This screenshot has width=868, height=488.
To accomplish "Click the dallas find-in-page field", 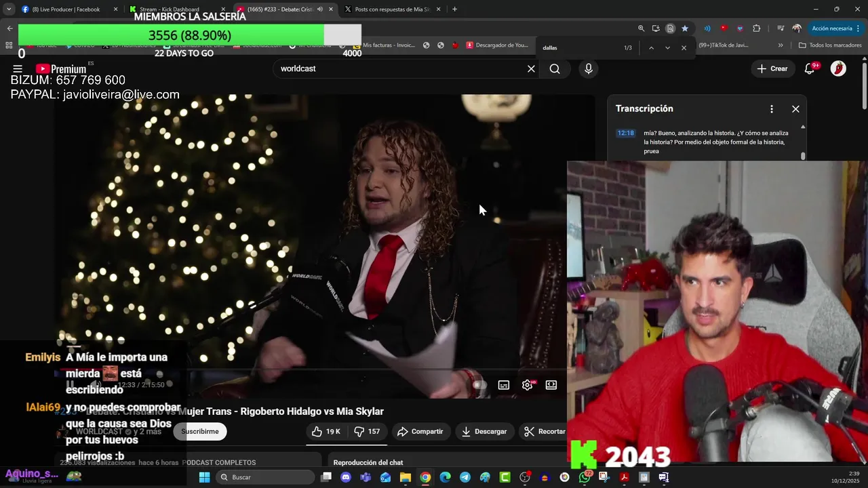I will tap(580, 48).
